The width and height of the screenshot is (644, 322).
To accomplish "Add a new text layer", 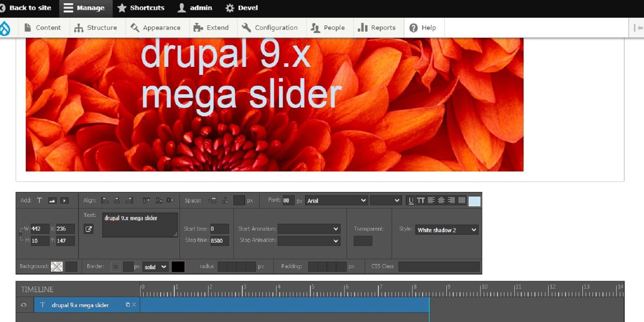I will coord(39,200).
